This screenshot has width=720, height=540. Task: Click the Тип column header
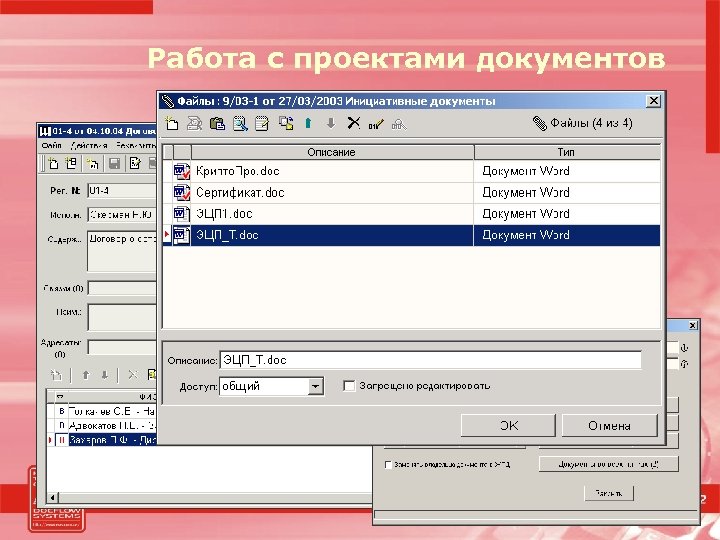[567, 152]
